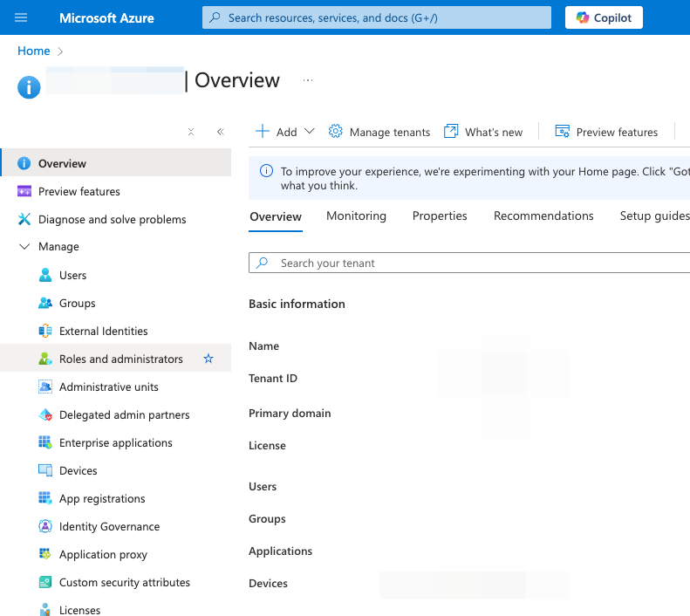Open External Identities icon
Viewport: 690px width, 616px height.
tap(45, 332)
